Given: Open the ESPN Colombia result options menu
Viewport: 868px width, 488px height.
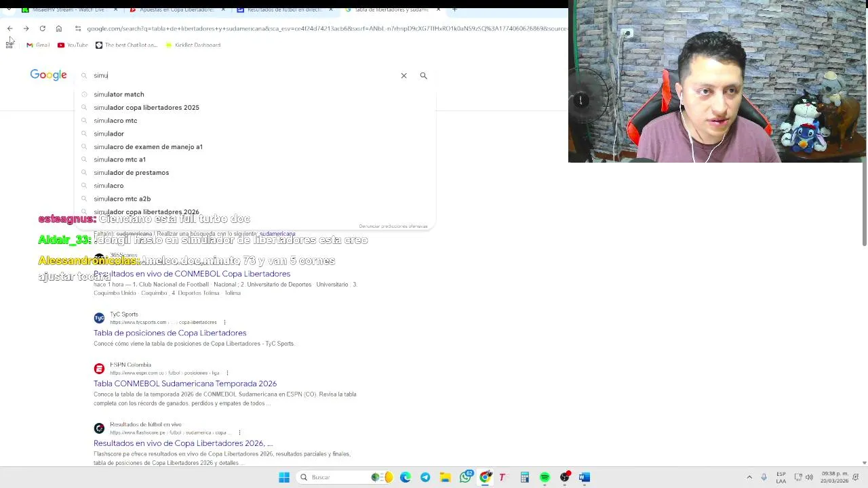Looking at the screenshot, I should point(227,373).
